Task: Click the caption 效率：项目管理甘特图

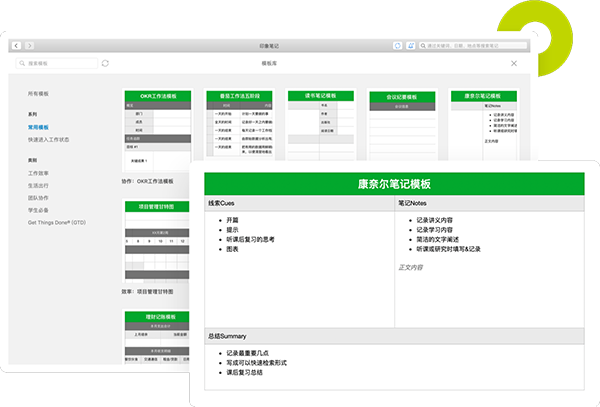Action: 148,291
